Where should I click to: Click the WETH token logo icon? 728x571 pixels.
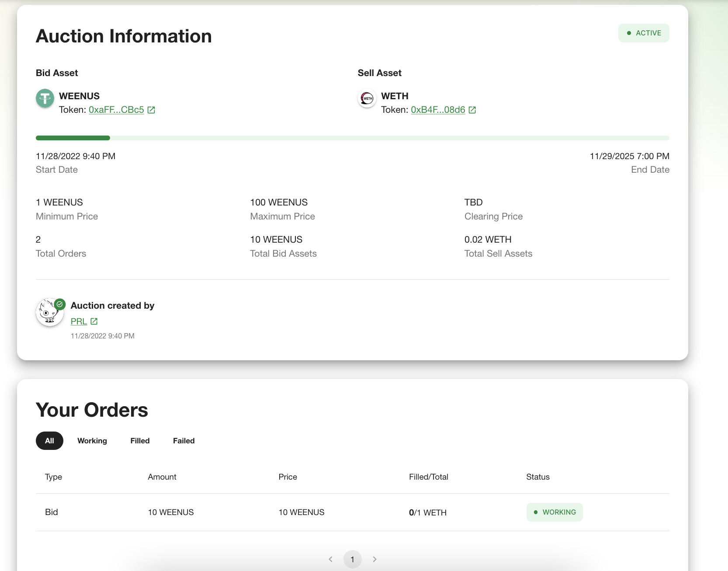pos(367,98)
